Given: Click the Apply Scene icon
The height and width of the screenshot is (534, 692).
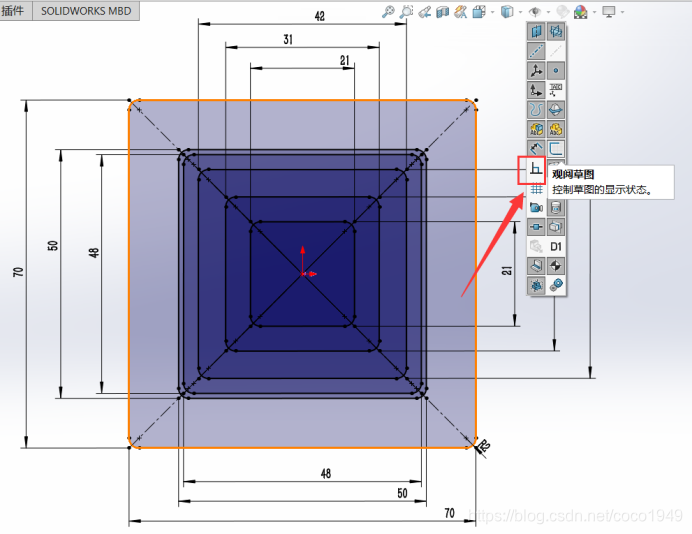Looking at the screenshot, I should tap(581, 12).
